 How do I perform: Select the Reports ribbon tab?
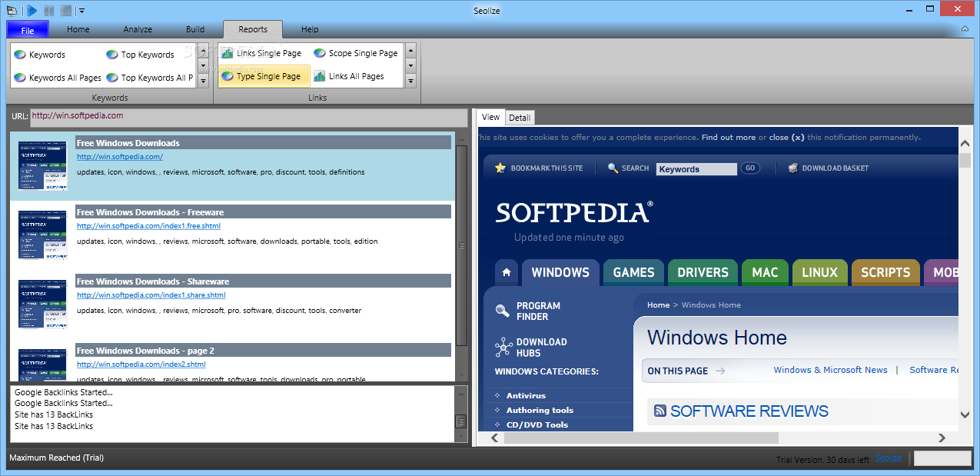pos(253,29)
